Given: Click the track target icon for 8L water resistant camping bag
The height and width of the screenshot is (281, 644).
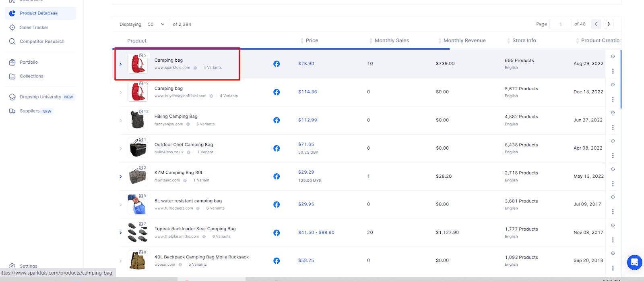Looking at the screenshot, I should [613, 197].
